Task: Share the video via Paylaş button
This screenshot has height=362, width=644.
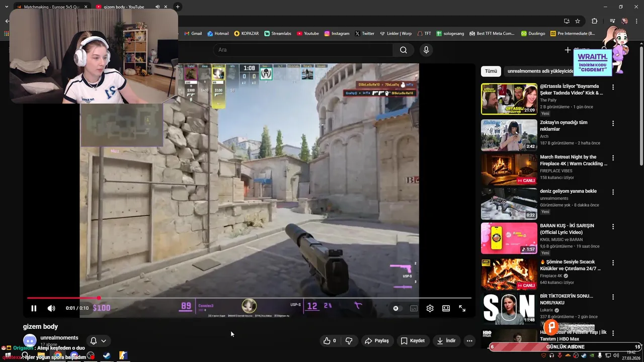Action: (x=377, y=340)
